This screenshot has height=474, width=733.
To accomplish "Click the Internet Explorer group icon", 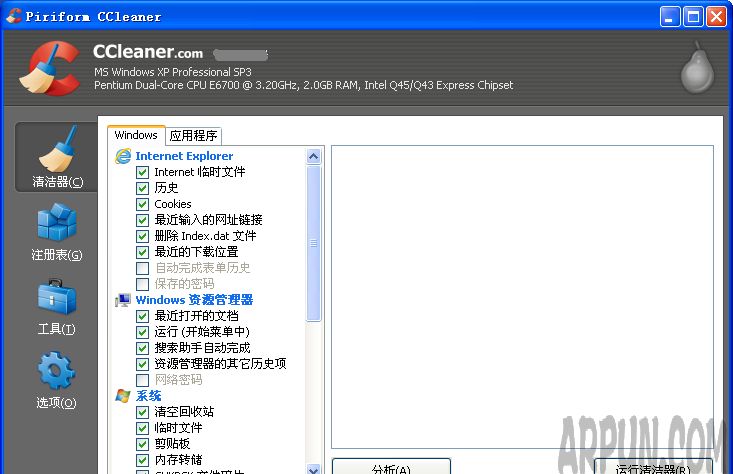I will click(123, 156).
